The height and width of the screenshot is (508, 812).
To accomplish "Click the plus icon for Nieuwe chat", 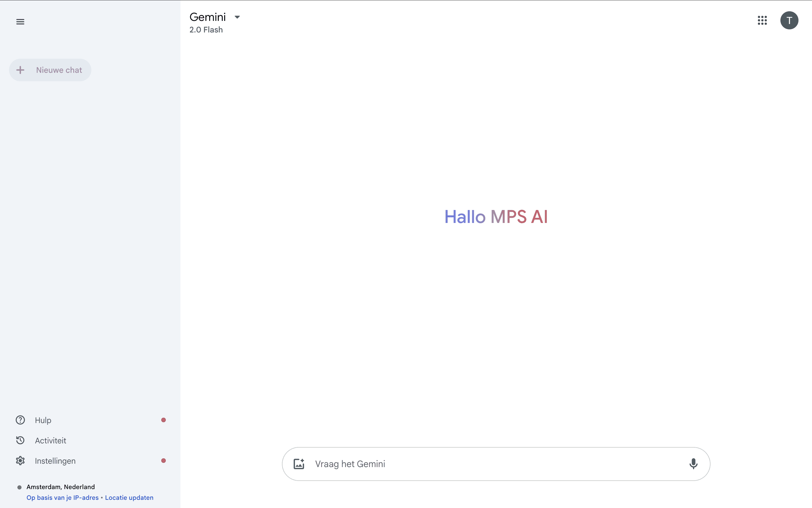I will [x=21, y=70].
